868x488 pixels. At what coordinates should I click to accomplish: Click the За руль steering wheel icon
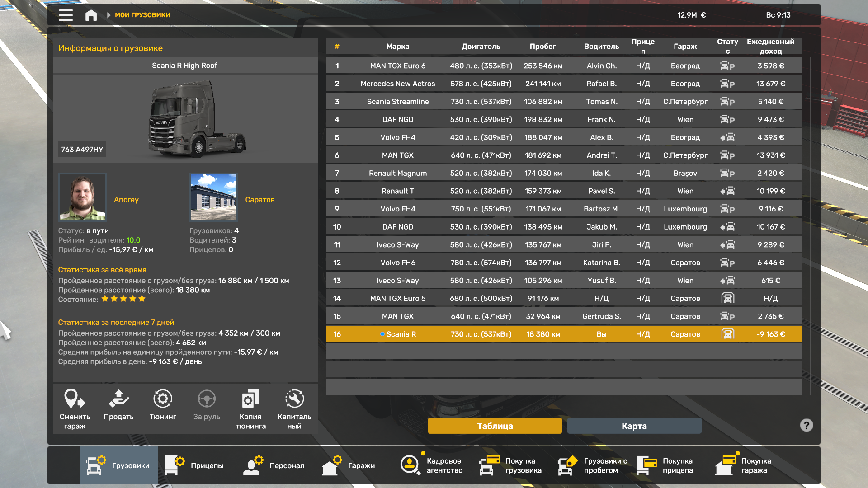(x=207, y=399)
